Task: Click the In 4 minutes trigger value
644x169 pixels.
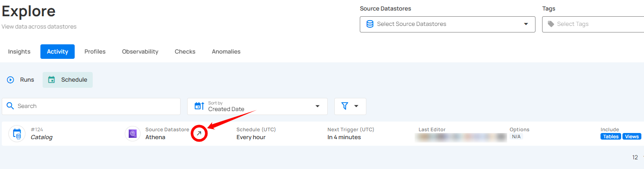Action: coord(344,137)
